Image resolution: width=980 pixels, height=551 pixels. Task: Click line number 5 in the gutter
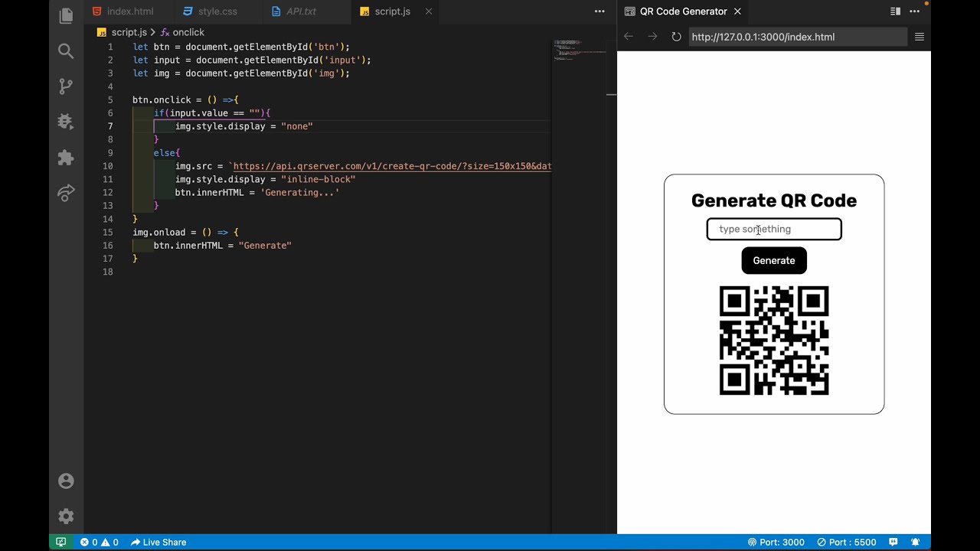pyautogui.click(x=110, y=99)
